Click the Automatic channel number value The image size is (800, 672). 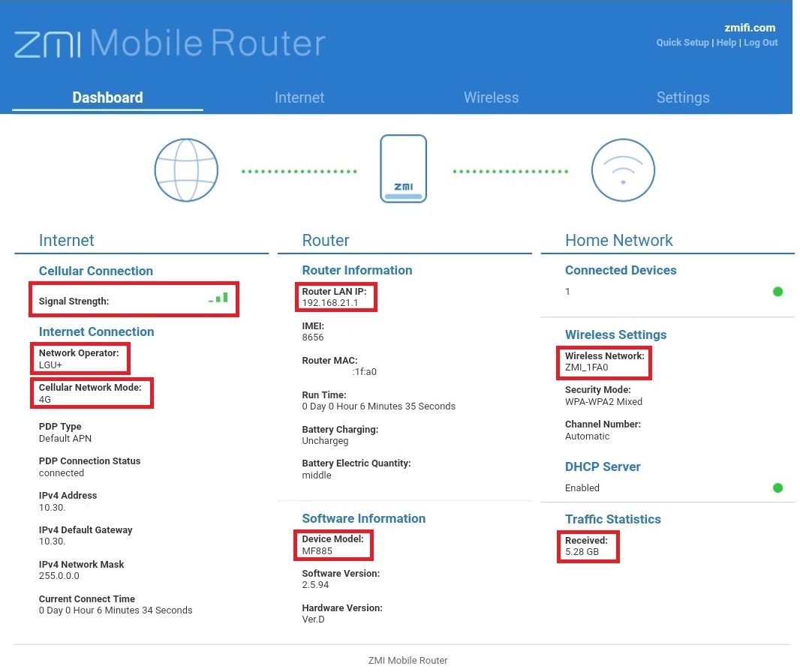(x=588, y=436)
